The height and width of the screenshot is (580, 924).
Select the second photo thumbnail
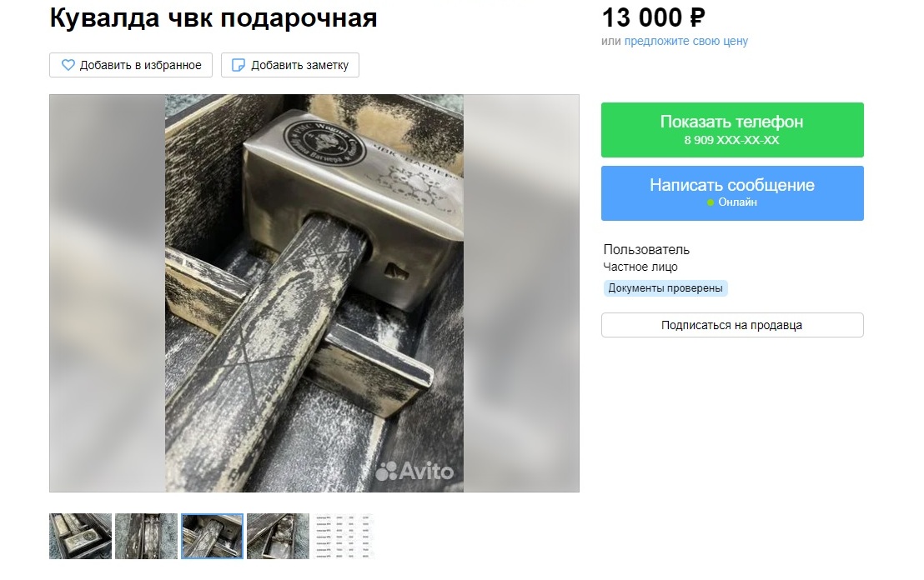[x=146, y=536]
